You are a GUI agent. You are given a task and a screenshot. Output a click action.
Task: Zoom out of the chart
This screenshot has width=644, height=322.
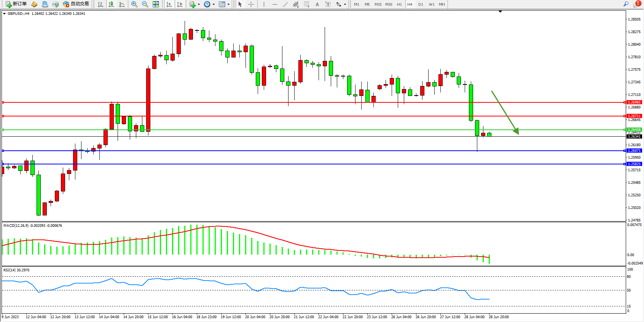click(145, 4)
